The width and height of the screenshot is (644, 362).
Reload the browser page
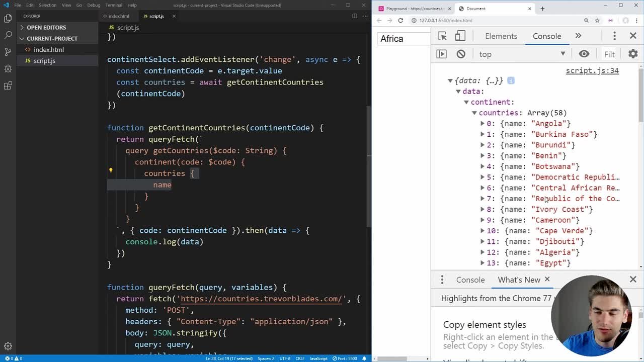tap(400, 21)
